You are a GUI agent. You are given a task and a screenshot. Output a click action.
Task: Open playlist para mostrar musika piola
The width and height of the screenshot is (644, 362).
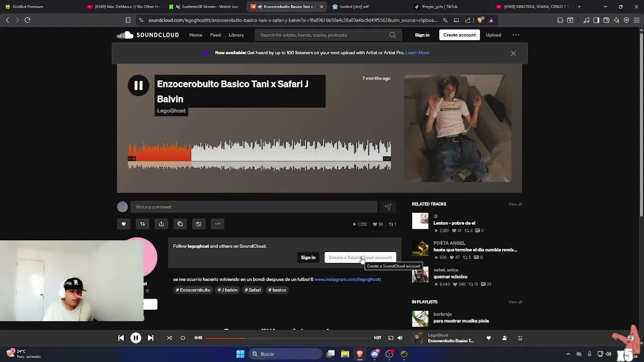point(461,321)
